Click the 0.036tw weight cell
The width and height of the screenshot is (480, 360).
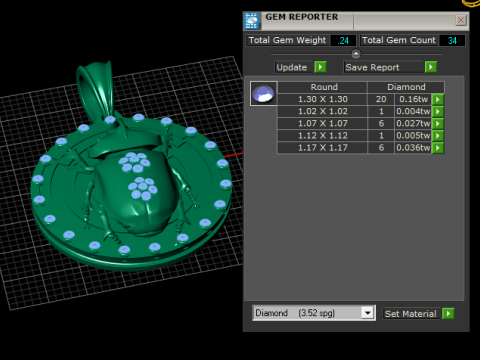tap(413, 148)
